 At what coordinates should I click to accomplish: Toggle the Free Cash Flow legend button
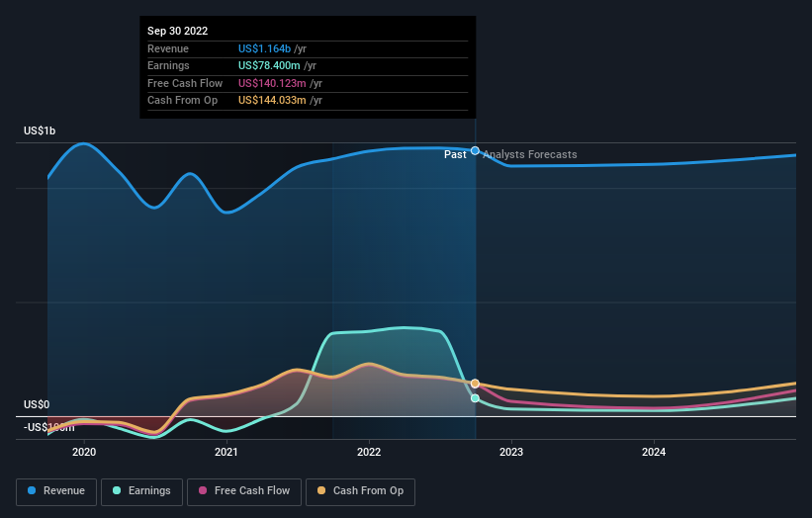[244, 491]
